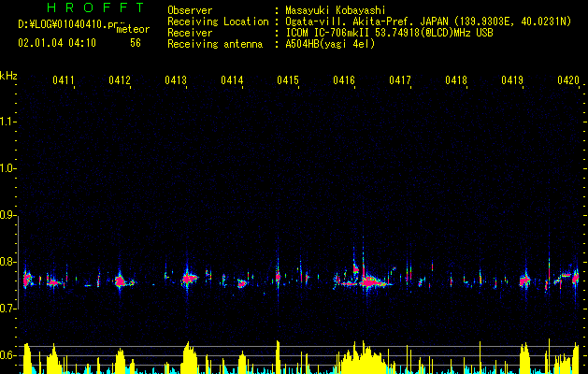Click the 0414 time marker
Image resolution: width=588 pixels, height=374 pixels.
click(x=232, y=80)
